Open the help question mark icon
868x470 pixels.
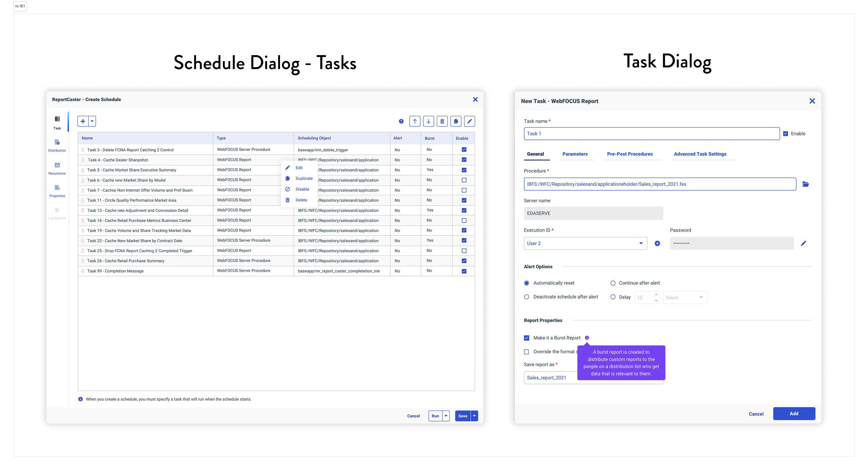pyautogui.click(x=401, y=121)
